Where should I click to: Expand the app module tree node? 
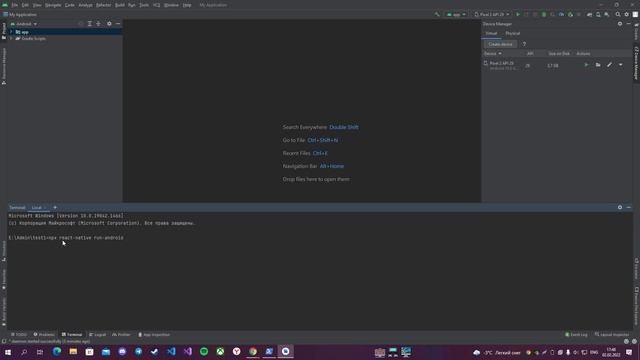[x=11, y=32]
